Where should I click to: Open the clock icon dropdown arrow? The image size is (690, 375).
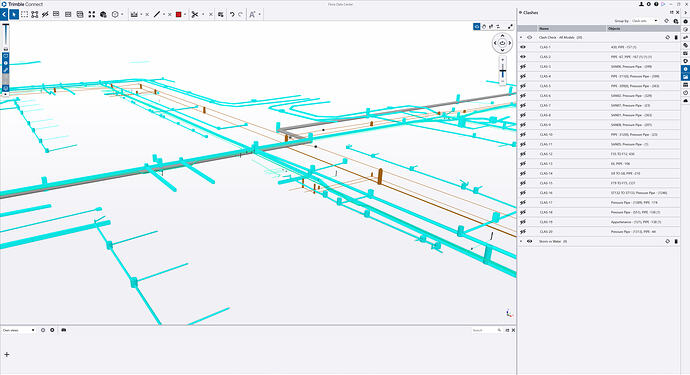pos(122,15)
